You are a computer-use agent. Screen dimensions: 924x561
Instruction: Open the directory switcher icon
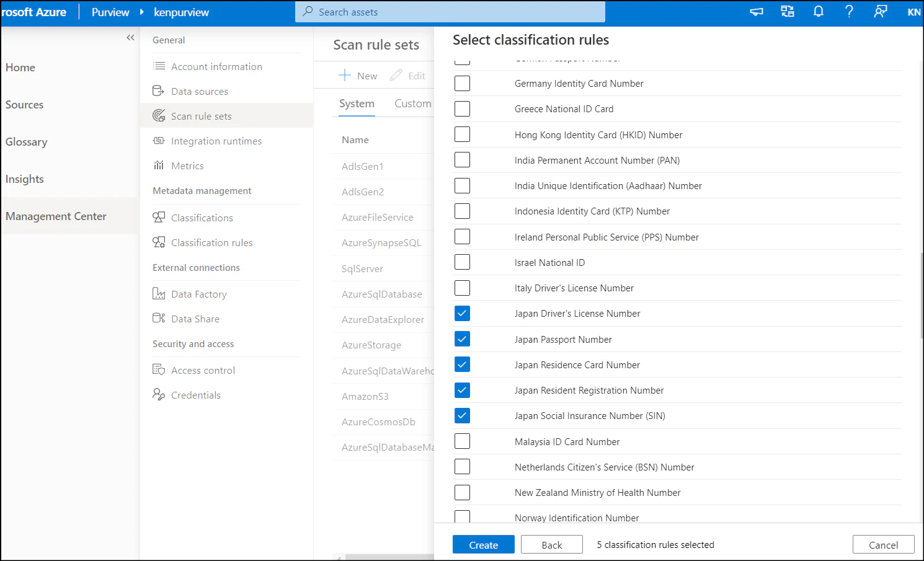788,12
